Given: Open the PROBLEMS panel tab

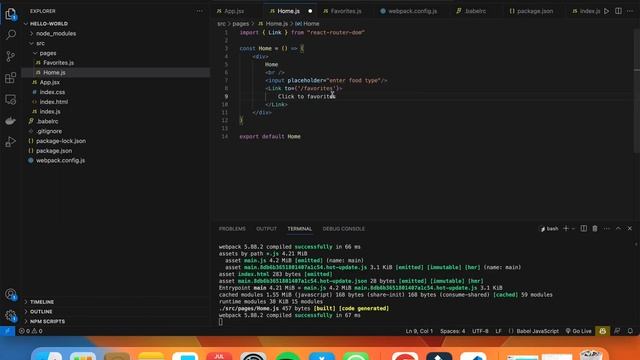Looking at the screenshot, I should (232, 229).
